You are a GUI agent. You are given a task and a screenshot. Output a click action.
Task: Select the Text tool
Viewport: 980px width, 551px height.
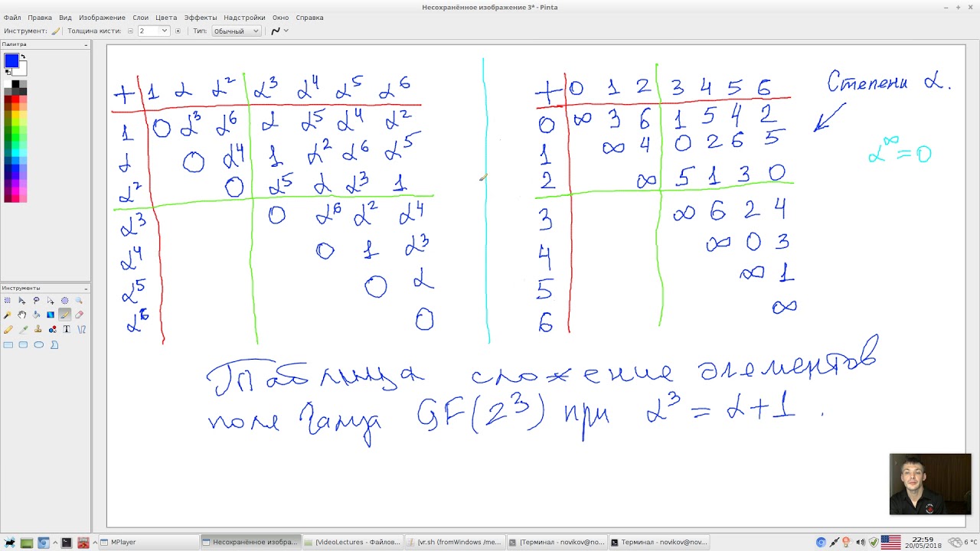pos(67,329)
